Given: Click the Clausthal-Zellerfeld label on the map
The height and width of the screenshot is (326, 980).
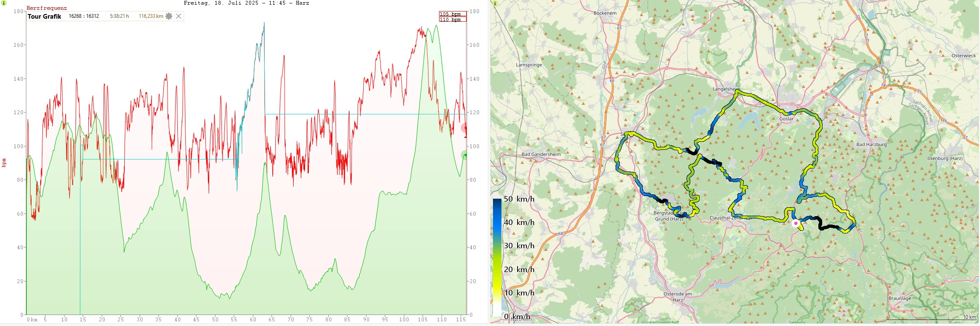Looking at the screenshot, I should coord(725,218).
